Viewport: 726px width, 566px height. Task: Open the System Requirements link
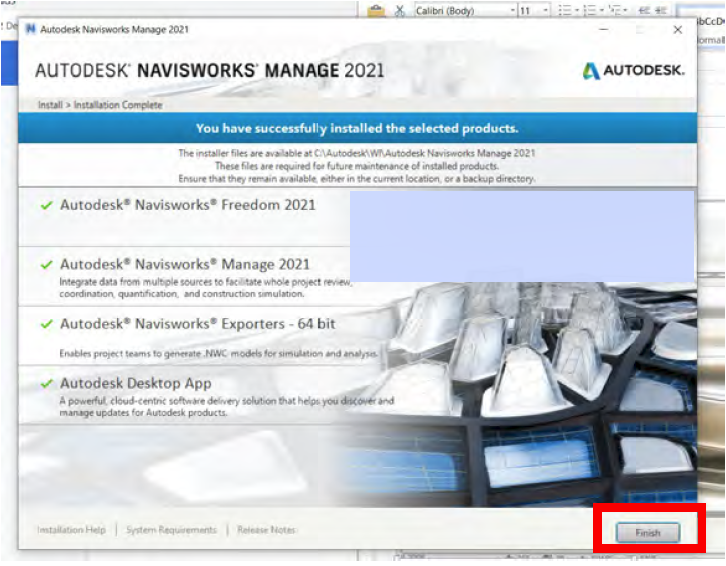point(171,529)
